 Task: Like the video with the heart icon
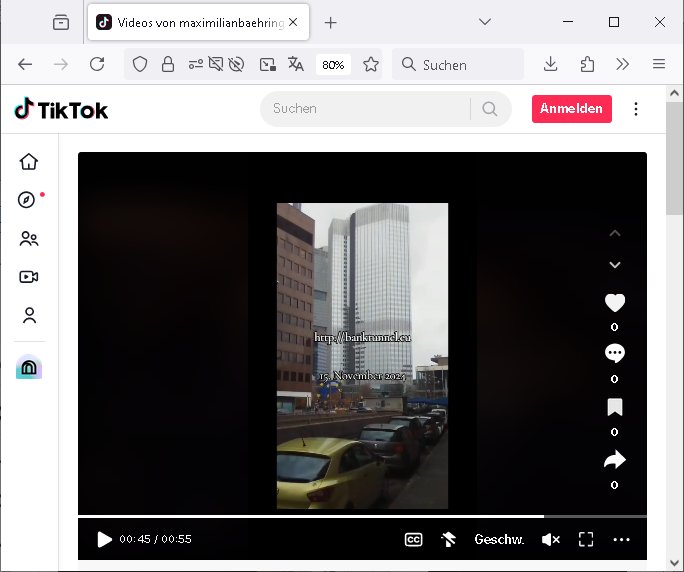click(x=615, y=303)
